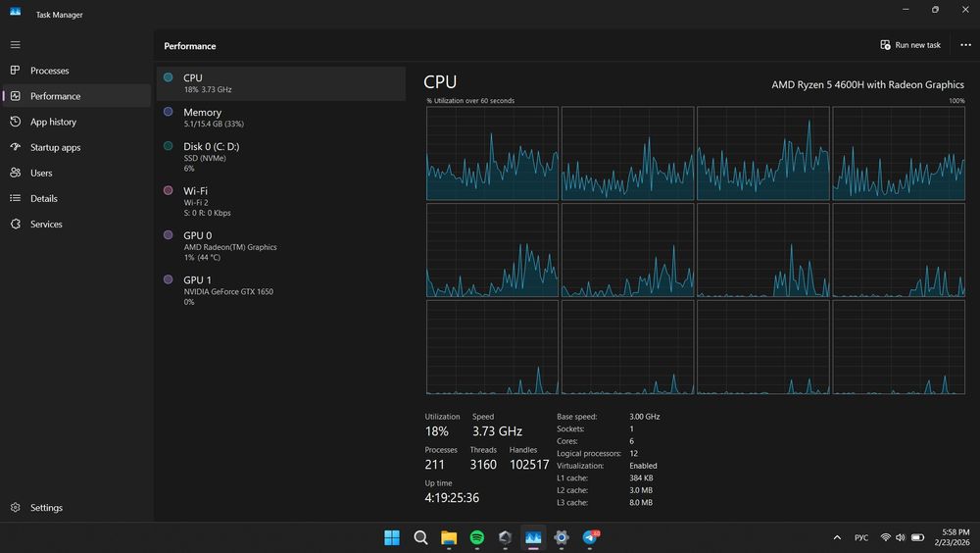Open Telegram from the taskbar
Viewport: 980px width, 553px height.
[590, 537]
